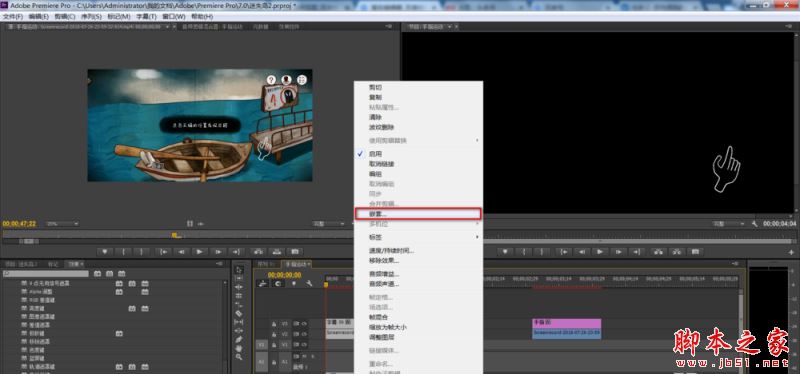Viewport: 800px width, 374px height.
Task: Choose 波纹删除 from context menu
Action: (x=418, y=127)
